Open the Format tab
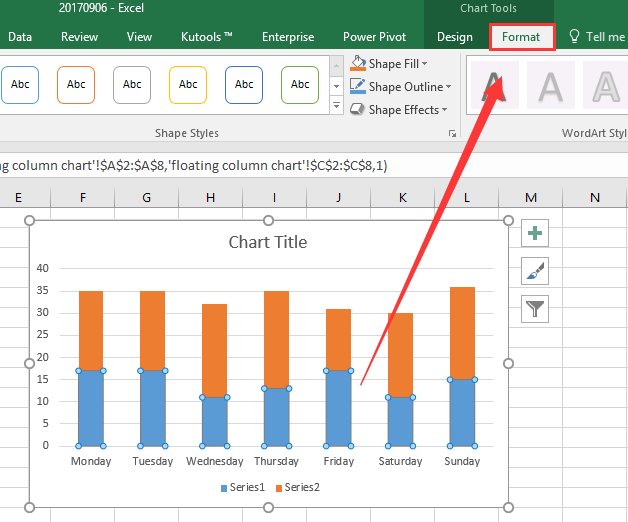Screen dimensions: 628x522 (521, 37)
